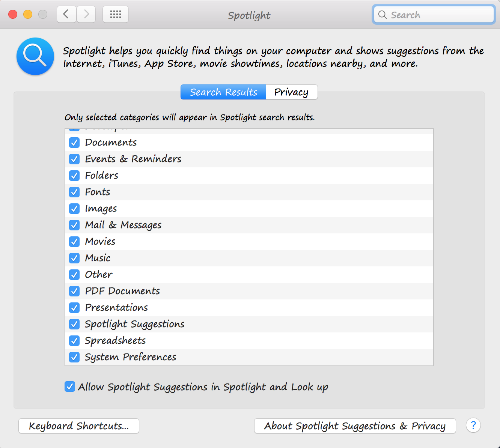Uncheck the Documents category
The width and height of the screenshot is (500, 448).
point(74,143)
